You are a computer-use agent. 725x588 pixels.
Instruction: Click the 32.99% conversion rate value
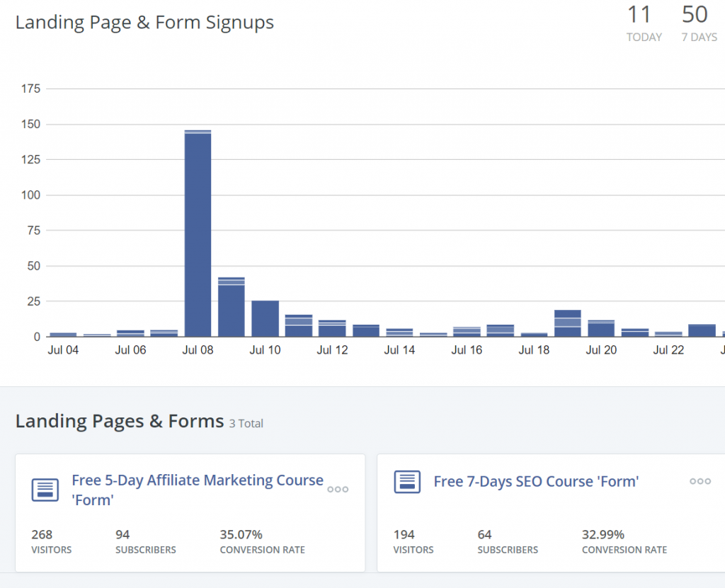point(603,534)
